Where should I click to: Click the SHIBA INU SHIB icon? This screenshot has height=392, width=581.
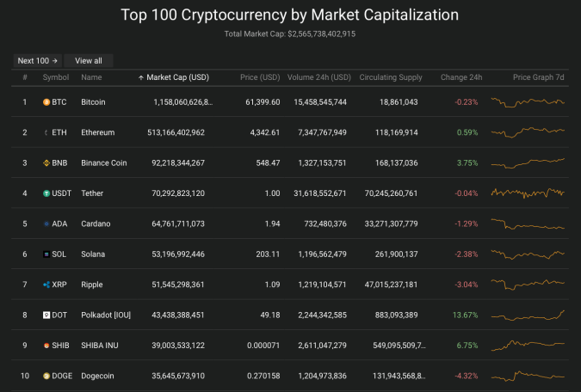[46, 346]
